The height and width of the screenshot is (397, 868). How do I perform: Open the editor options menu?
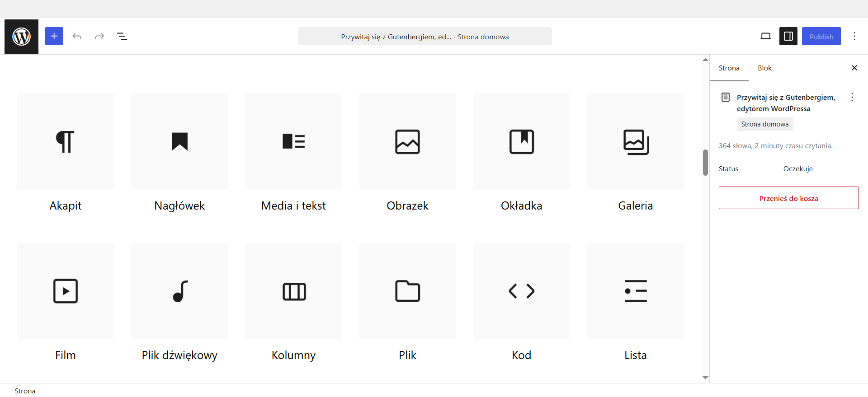[854, 36]
